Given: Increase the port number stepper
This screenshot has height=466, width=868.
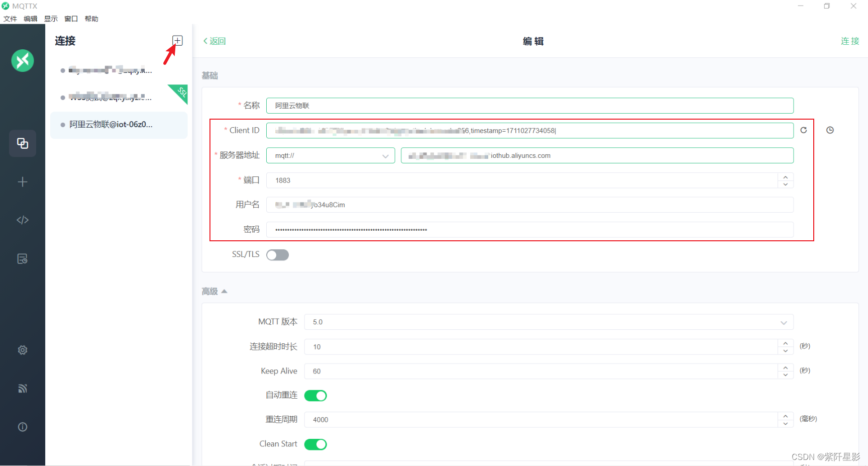Looking at the screenshot, I should click(x=786, y=176).
